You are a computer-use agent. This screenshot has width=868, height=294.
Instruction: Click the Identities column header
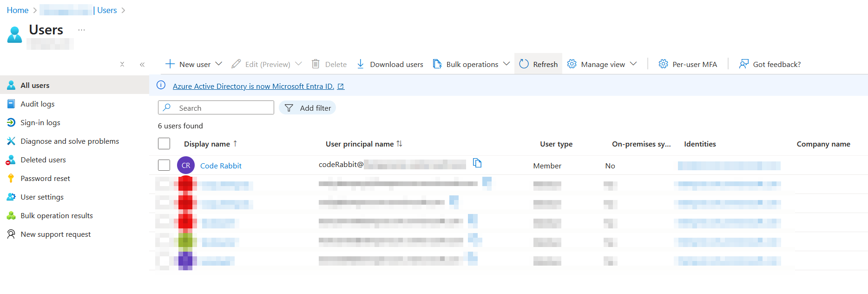[700, 144]
